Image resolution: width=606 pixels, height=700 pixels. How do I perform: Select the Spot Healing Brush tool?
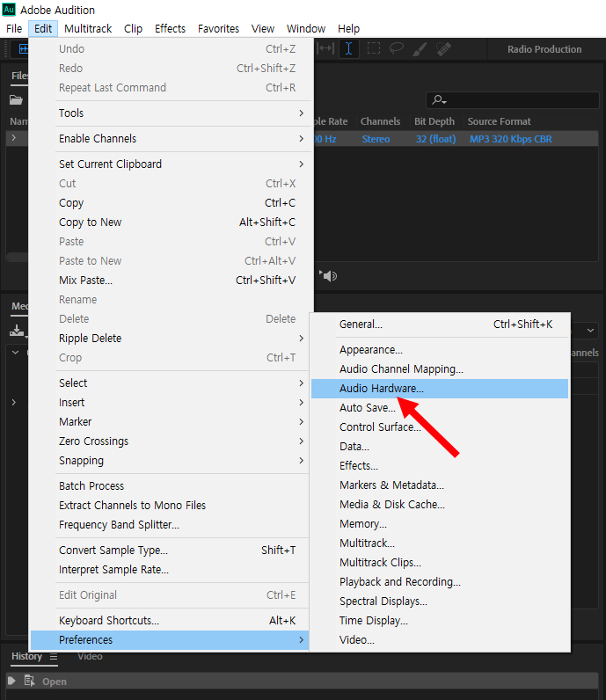pos(443,48)
